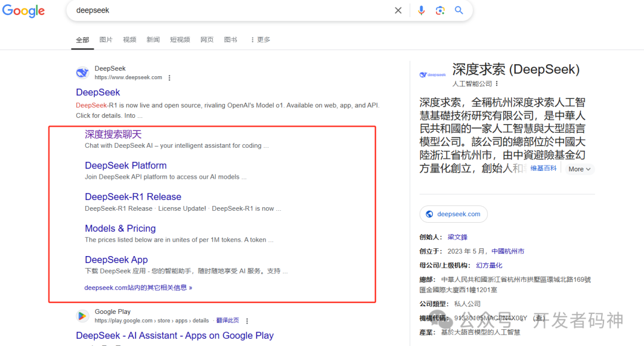
Task: Open Google Lens image search
Action: coord(440,11)
